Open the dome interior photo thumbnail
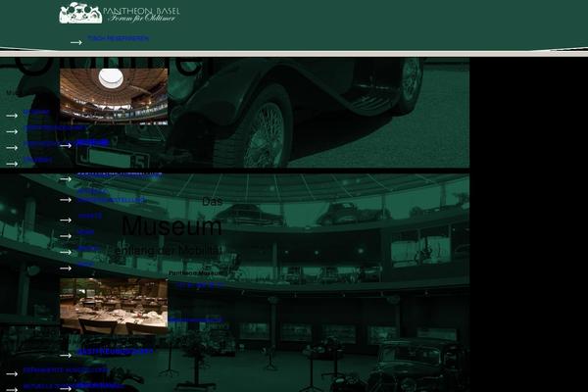Viewport: 588px width, 392px height. (x=114, y=96)
